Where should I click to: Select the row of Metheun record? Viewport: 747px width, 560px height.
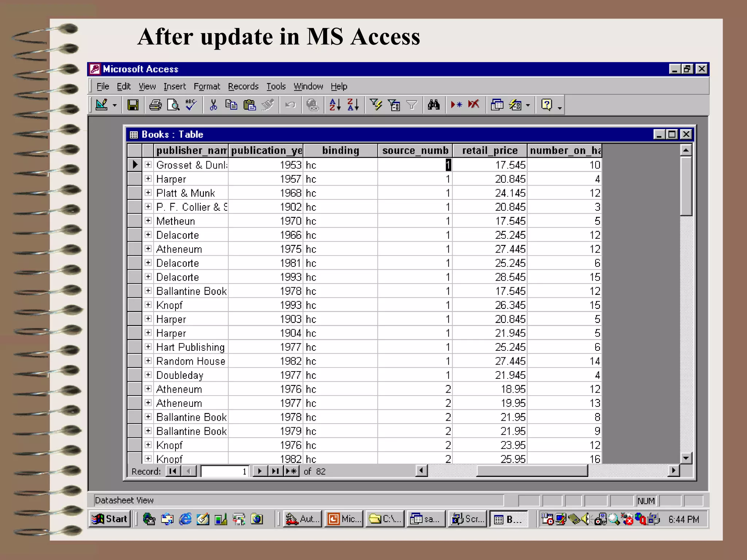click(x=135, y=221)
